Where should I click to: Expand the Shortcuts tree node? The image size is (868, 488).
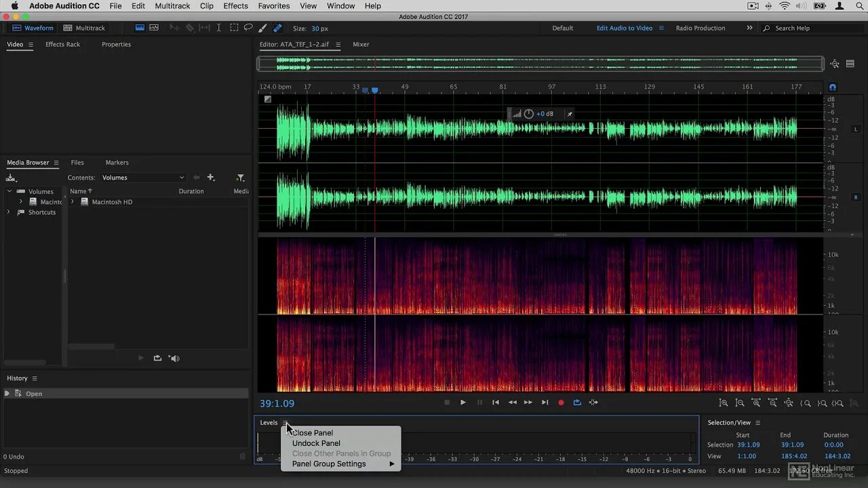9,212
